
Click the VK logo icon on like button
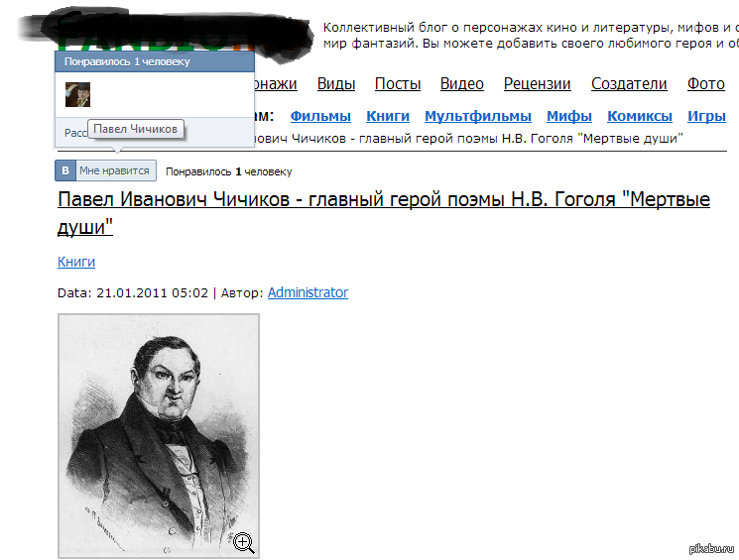tap(65, 170)
